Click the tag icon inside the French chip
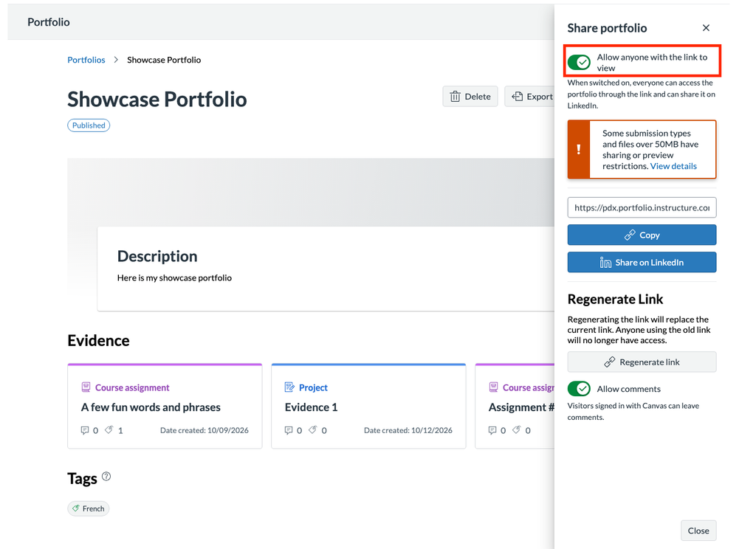The height and width of the screenshot is (549, 756). (x=76, y=508)
